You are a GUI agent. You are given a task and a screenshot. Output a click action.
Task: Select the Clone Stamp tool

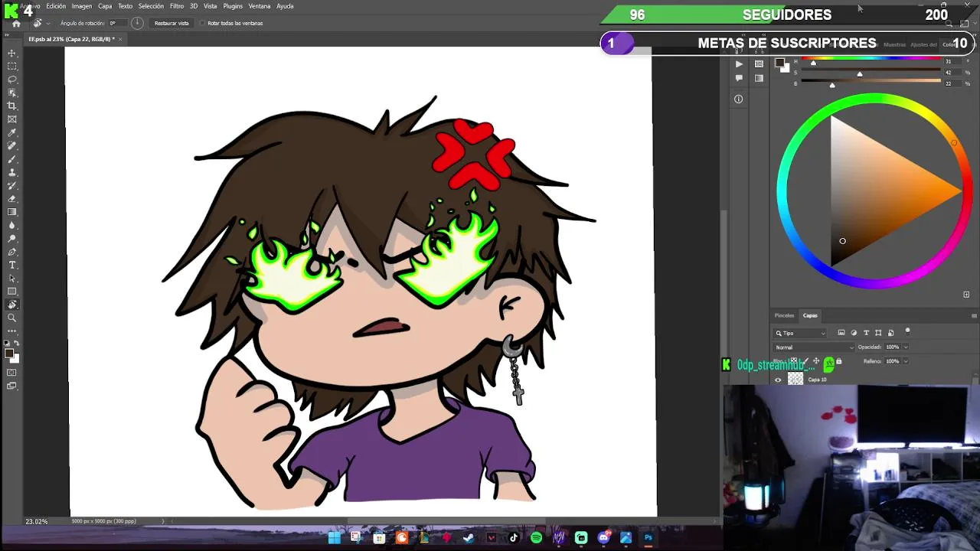coord(12,172)
